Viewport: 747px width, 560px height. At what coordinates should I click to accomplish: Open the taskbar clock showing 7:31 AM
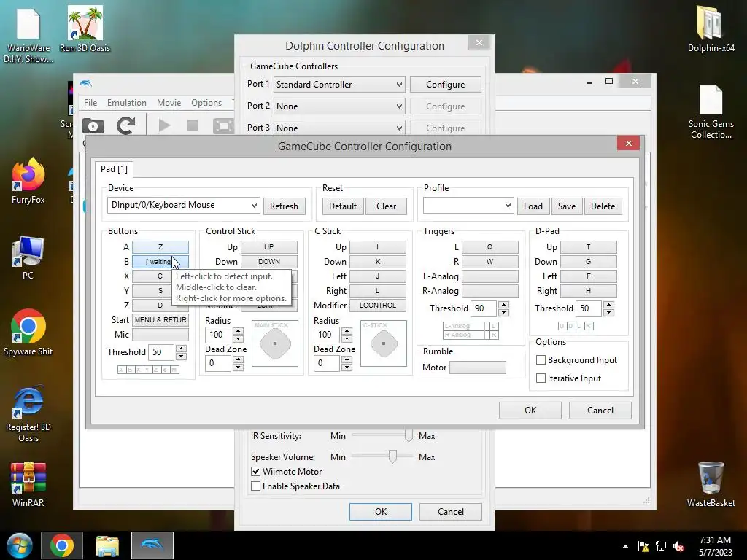(715, 546)
